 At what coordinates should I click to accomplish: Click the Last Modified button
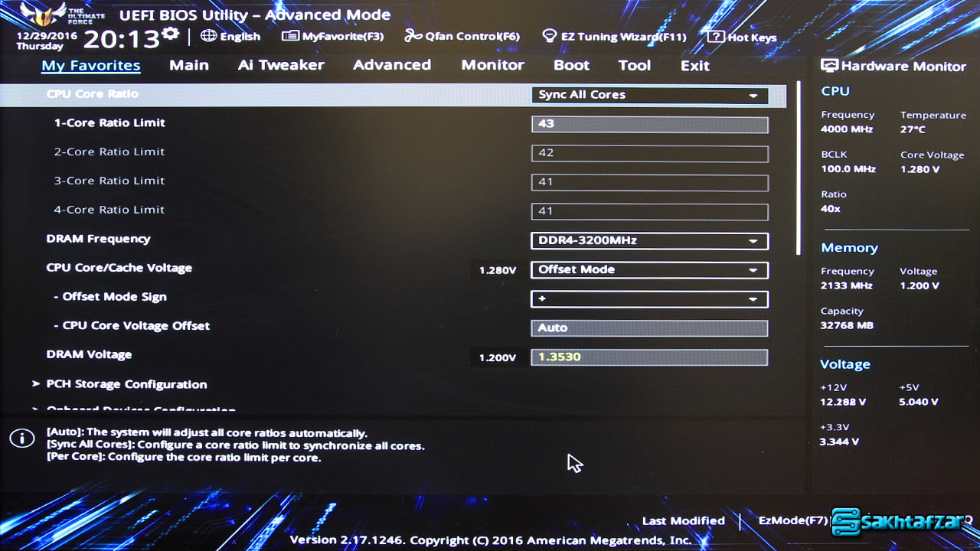click(x=683, y=520)
